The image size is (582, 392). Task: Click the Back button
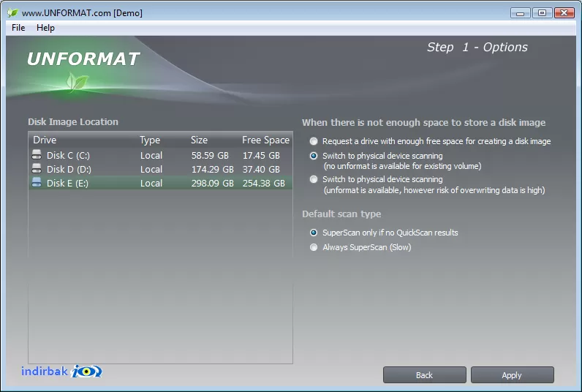(x=425, y=375)
